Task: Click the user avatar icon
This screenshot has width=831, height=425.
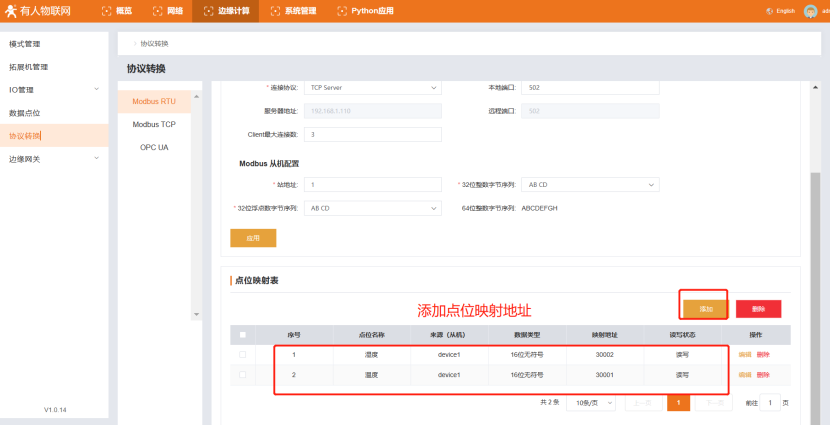Action: (x=810, y=11)
